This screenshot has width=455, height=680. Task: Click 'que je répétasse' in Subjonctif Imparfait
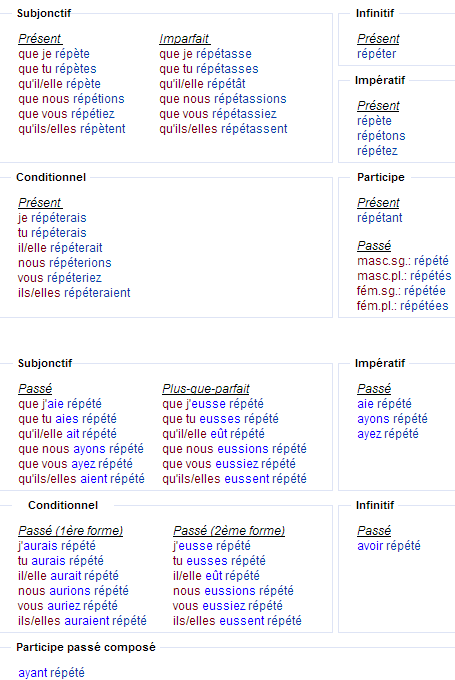pyautogui.click(x=205, y=54)
